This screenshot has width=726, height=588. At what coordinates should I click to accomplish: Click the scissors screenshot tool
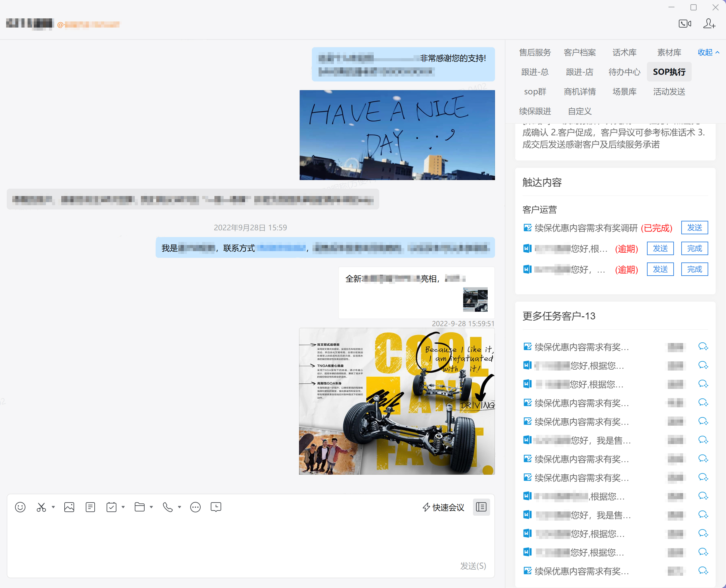tap(41, 507)
